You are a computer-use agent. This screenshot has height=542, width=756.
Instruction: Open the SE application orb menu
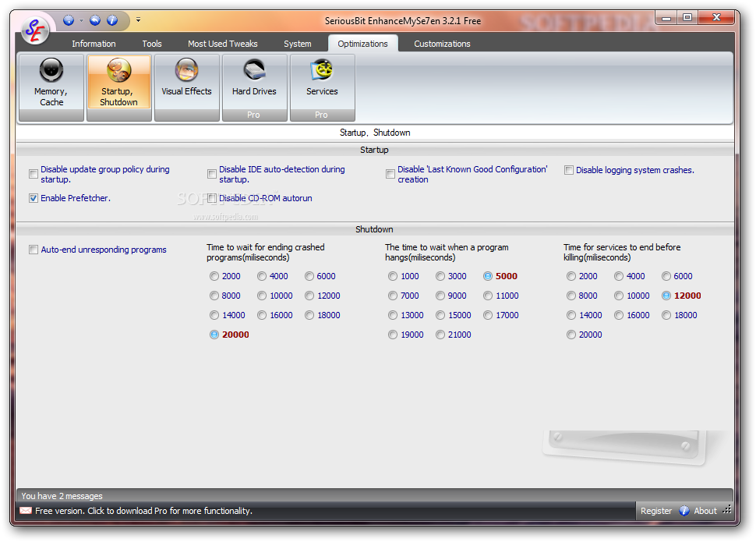click(x=35, y=30)
